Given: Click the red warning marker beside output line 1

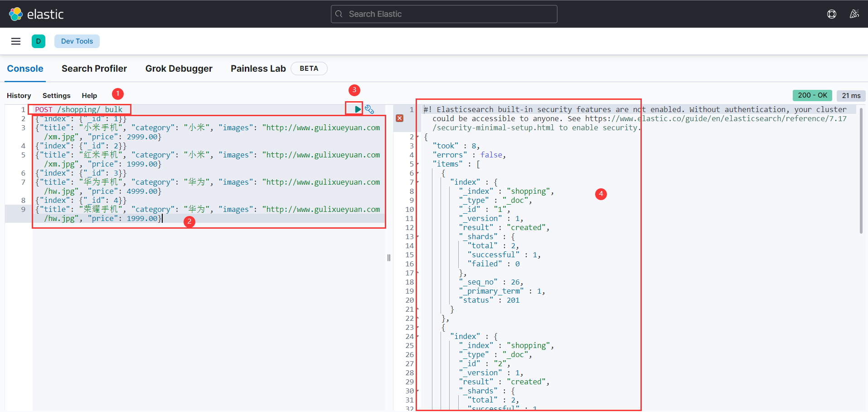Looking at the screenshot, I should tap(399, 118).
